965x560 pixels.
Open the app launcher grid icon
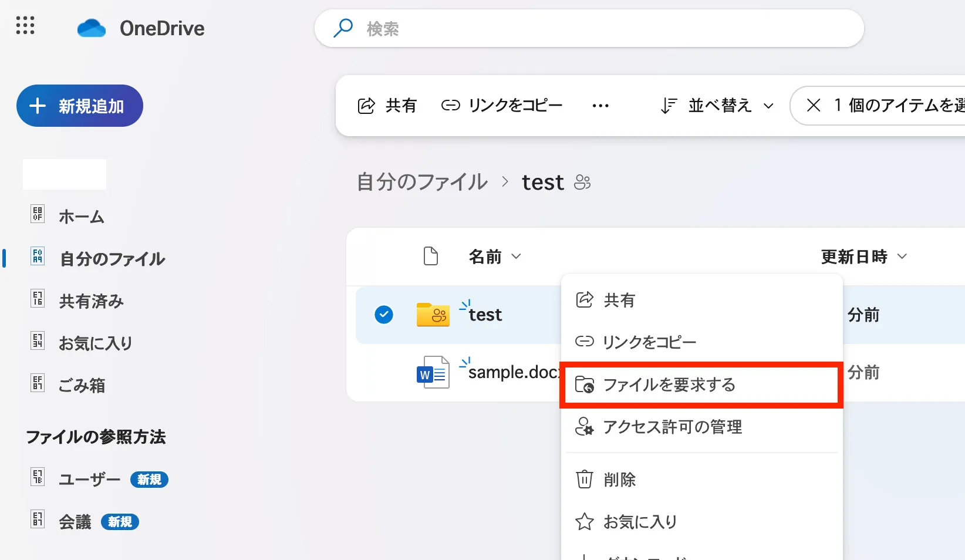click(25, 26)
